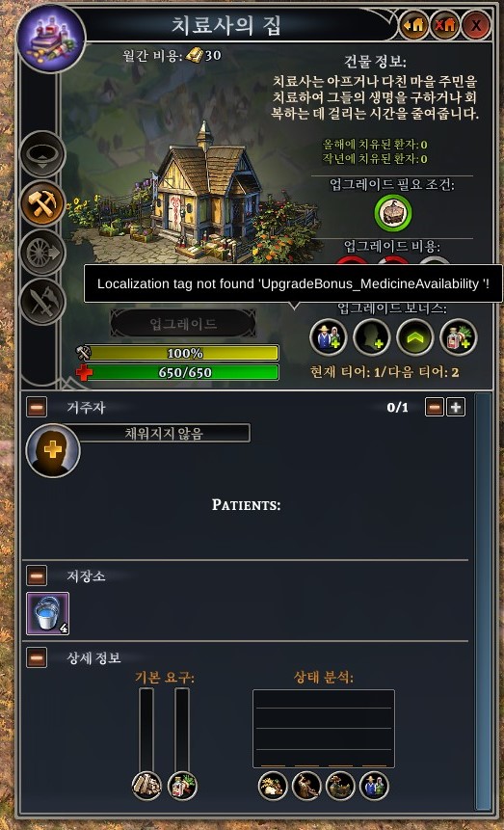
Task: Collapse the 상세 정보 details section
Action: pyautogui.click(x=37, y=657)
